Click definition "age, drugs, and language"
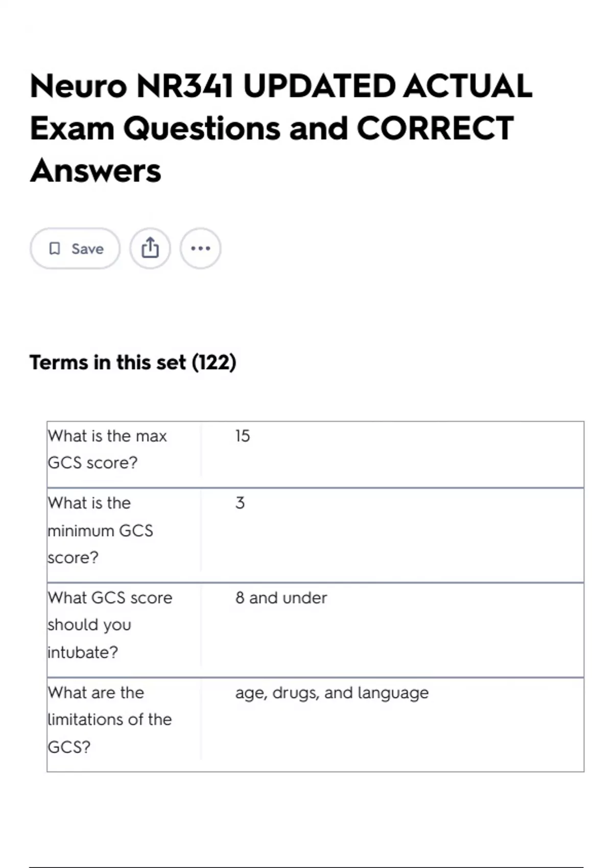 coord(332,693)
